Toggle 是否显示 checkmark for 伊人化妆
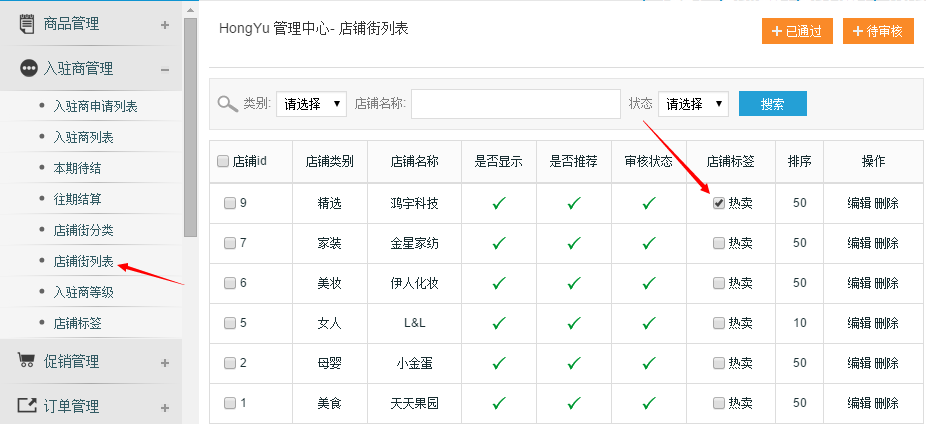This screenshot has height=424, width=926. coord(499,283)
